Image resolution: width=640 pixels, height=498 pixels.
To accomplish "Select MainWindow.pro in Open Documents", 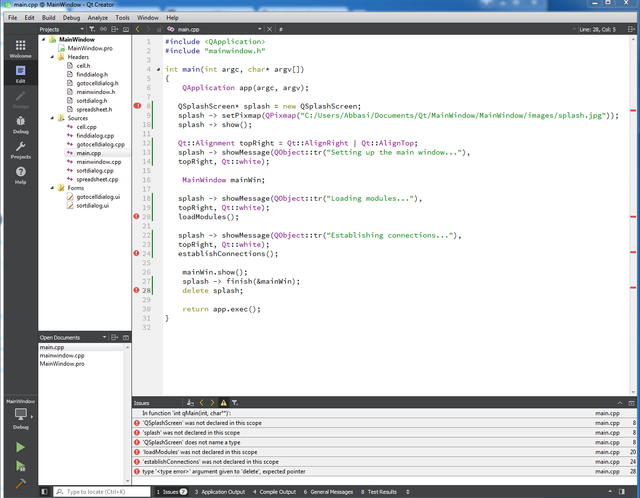I will pos(62,363).
